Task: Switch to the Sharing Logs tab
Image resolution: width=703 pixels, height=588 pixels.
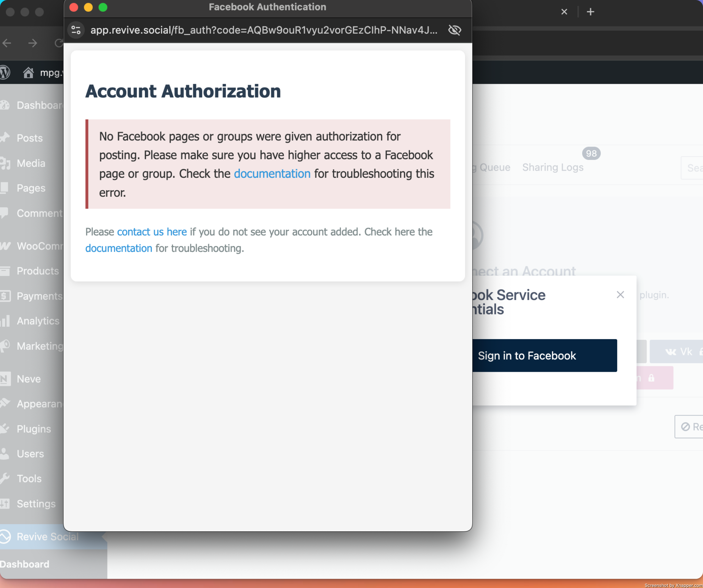Action: 553,168
